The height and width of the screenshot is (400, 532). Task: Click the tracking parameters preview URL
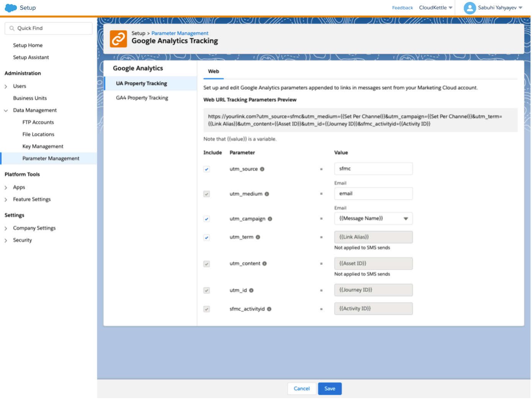[x=361, y=120]
